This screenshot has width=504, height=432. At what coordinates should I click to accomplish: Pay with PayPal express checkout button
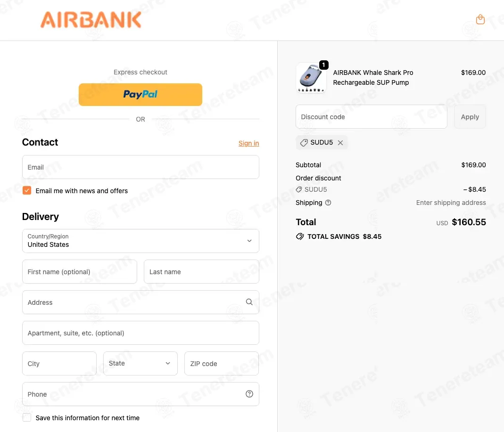click(140, 94)
